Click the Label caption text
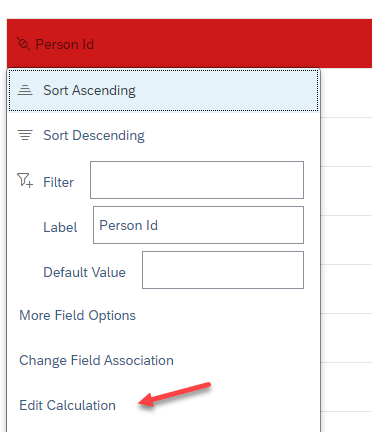The image size is (372, 432). pos(60,227)
